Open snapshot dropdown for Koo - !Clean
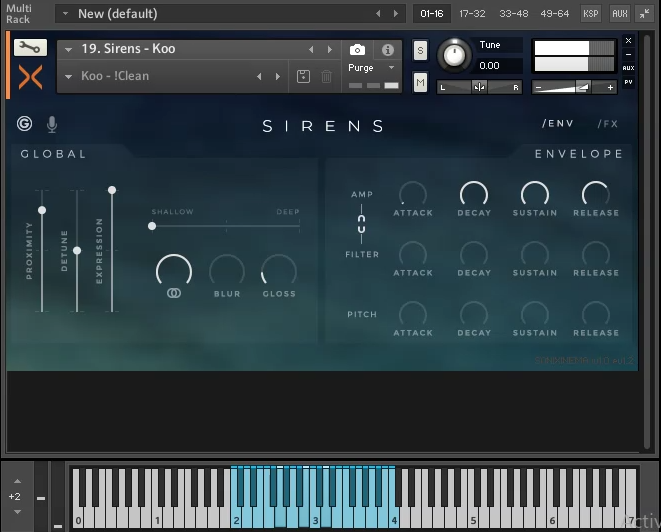This screenshot has width=661, height=532. point(68,77)
